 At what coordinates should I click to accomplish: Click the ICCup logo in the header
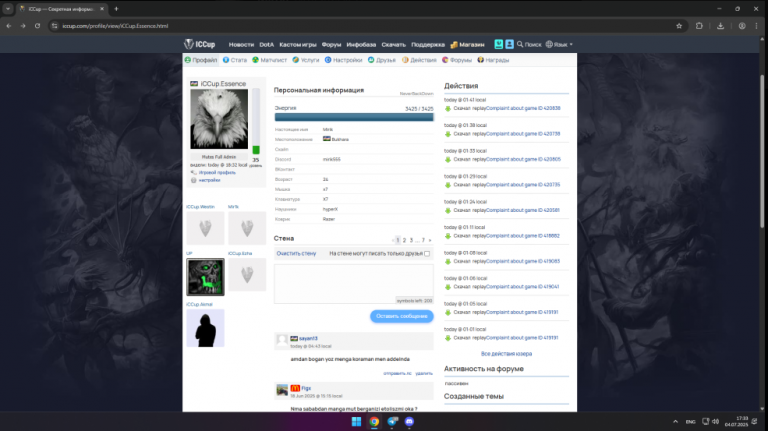199,44
